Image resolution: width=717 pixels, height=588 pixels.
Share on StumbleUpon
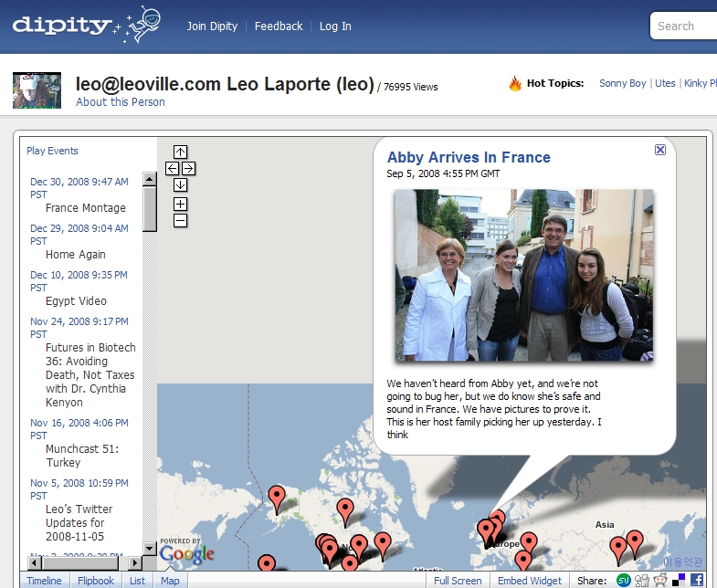tap(623, 580)
